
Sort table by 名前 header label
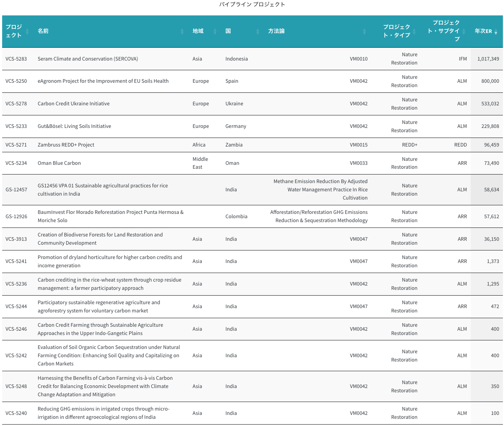pyautogui.click(x=43, y=31)
